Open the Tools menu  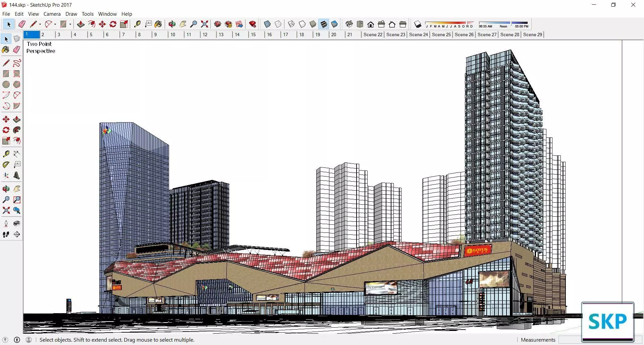coord(88,14)
